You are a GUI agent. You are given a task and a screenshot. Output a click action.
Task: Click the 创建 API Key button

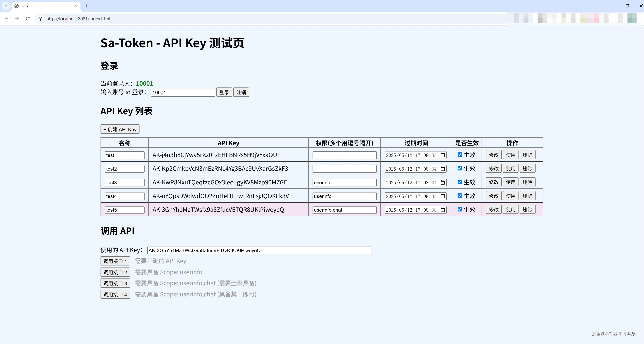point(120,129)
